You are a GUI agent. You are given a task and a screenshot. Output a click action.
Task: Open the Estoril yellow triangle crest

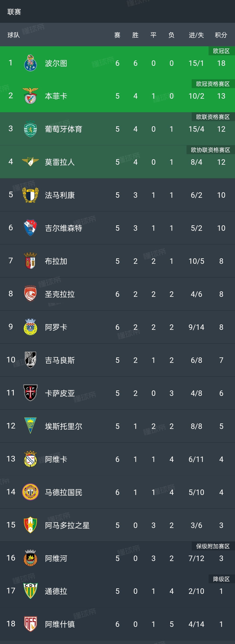[30, 426]
